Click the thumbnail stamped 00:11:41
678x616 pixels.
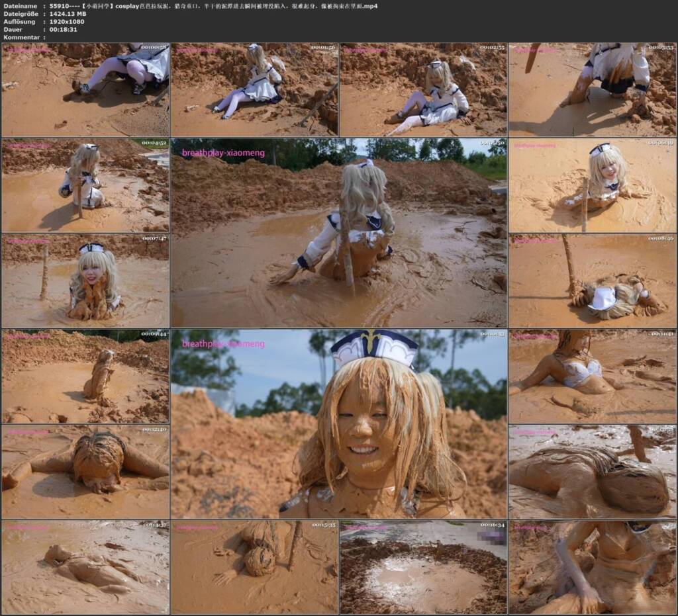pos(593,376)
